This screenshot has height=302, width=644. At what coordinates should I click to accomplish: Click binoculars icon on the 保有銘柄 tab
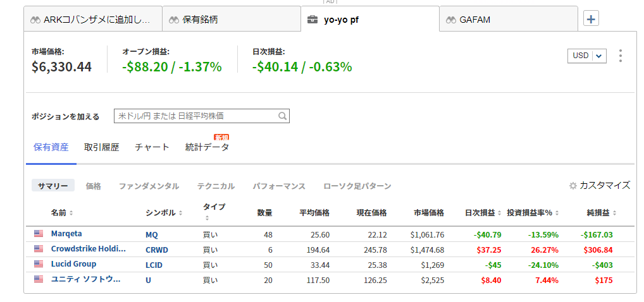(x=175, y=20)
